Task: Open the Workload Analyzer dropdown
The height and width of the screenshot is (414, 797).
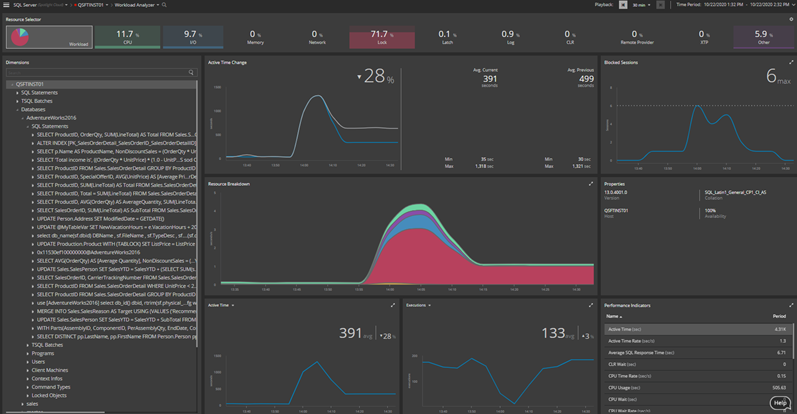Action: tap(158, 5)
